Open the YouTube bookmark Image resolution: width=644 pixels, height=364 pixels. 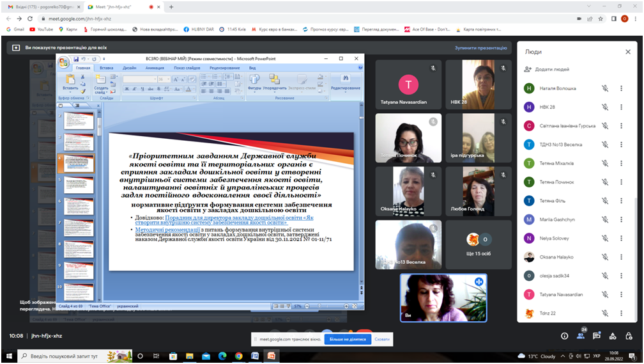(x=42, y=29)
